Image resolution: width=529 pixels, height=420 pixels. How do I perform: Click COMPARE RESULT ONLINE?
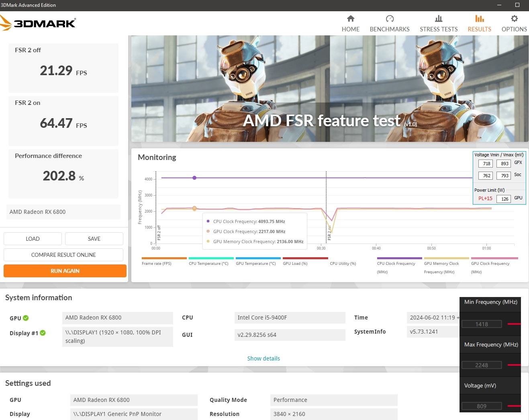(x=63, y=255)
